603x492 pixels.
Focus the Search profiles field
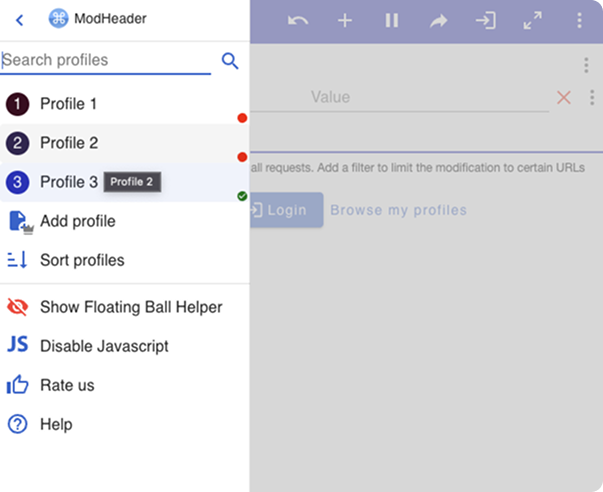click(105, 60)
